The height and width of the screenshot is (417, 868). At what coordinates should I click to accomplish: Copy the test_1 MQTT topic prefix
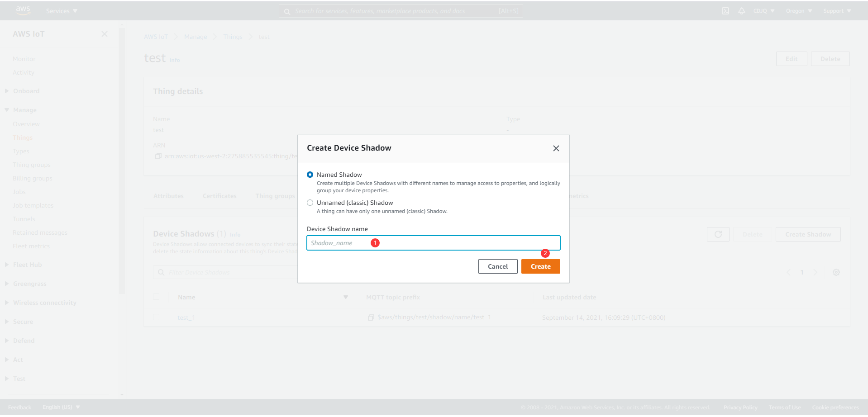click(x=371, y=317)
